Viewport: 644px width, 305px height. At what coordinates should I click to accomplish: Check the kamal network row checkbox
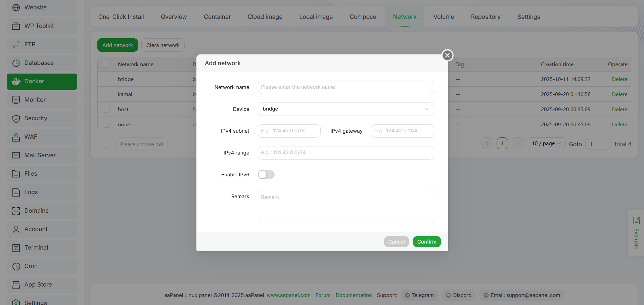coord(106,94)
